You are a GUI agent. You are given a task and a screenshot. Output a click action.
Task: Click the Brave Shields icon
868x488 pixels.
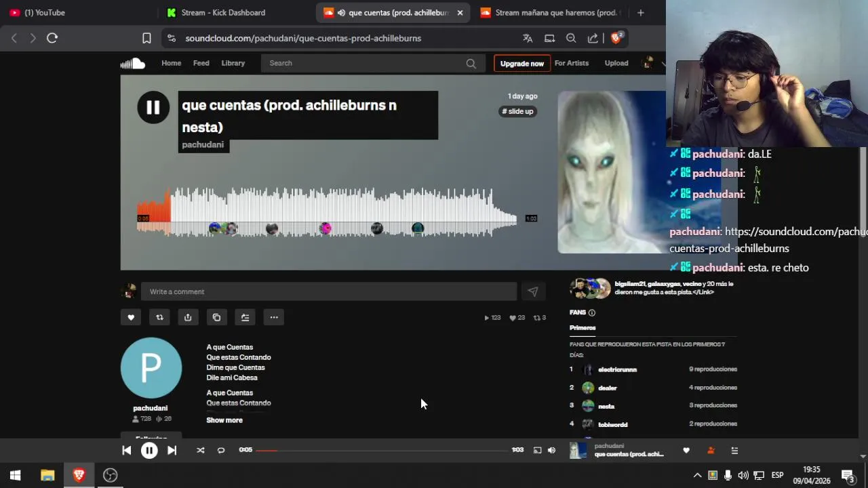click(616, 38)
